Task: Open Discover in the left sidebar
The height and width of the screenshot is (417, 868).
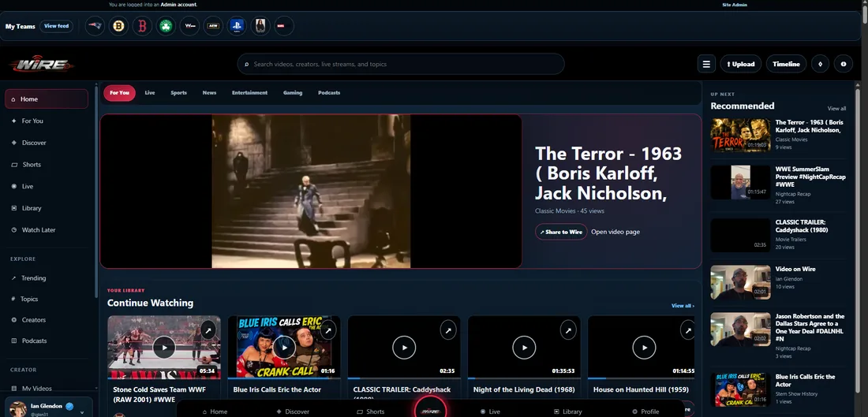Action: (x=47, y=143)
